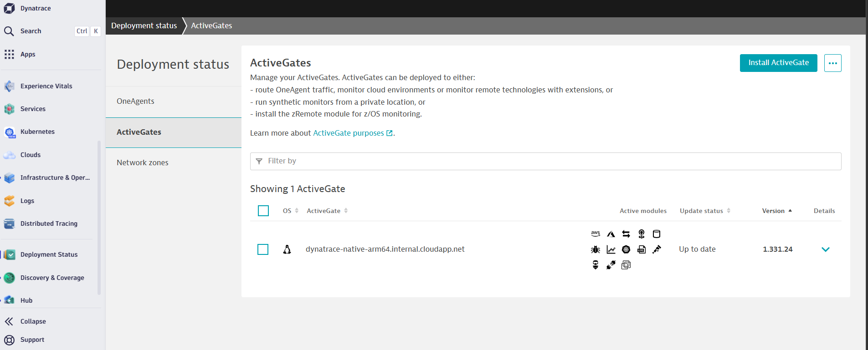
Task: Click 'Showing 1 ActiveGate' heading
Action: tap(298, 189)
